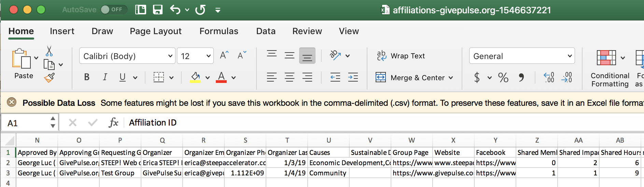Open the Insert tab

(x=62, y=31)
